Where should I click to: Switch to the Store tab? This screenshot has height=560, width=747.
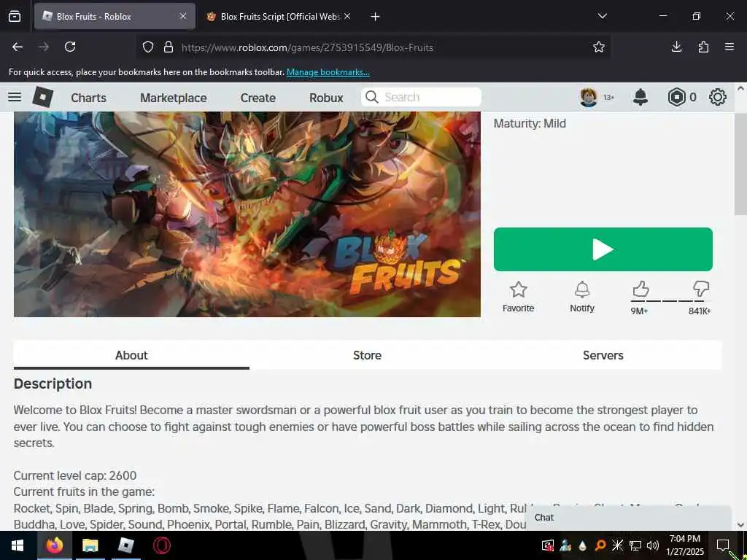click(367, 355)
